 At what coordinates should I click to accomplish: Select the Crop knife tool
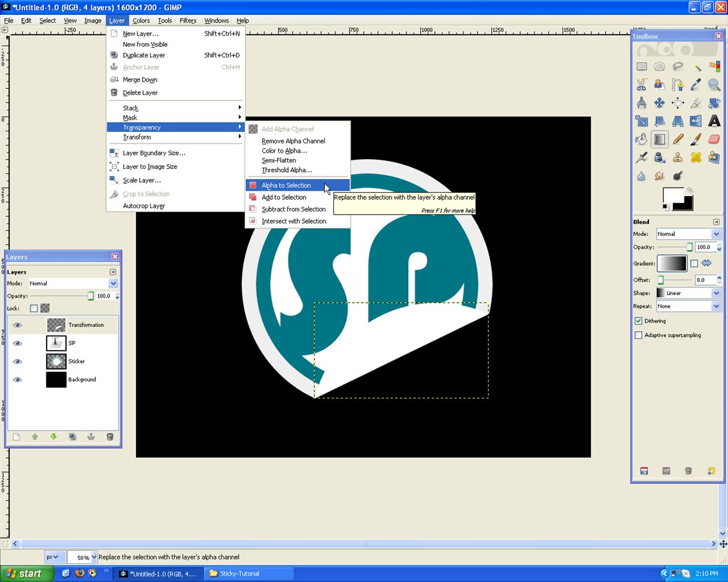click(696, 103)
